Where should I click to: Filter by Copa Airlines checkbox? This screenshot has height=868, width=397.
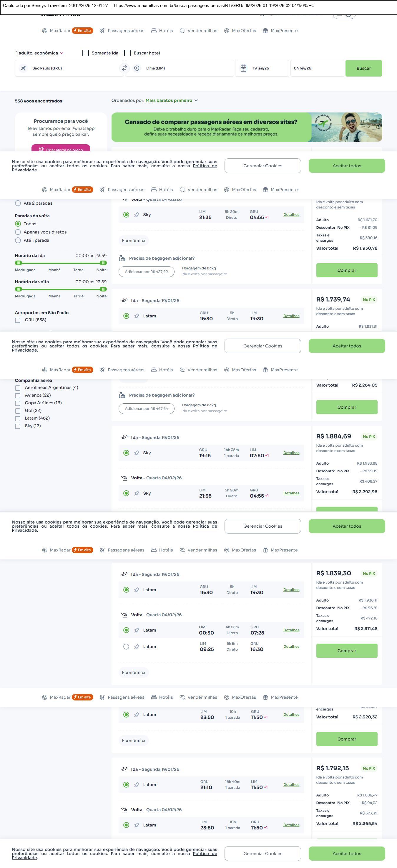pyautogui.click(x=17, y=403)
